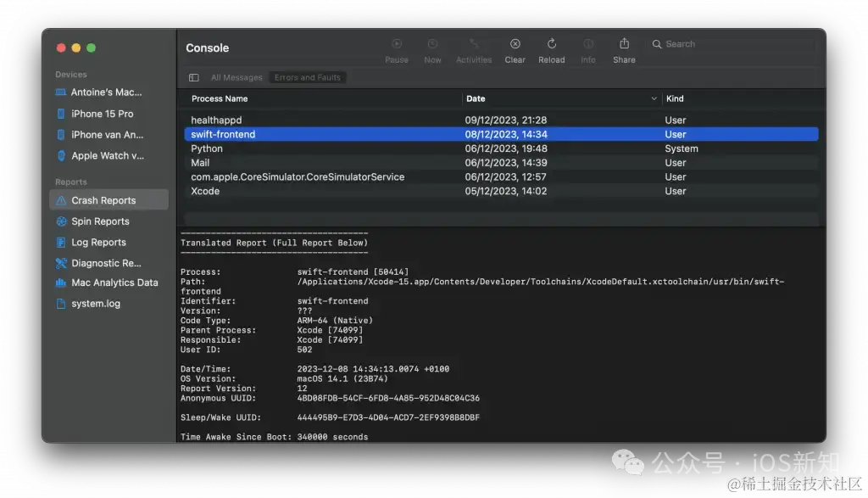Screen dimensions: 868x498
Task: Toggle the Date column sort chevron
Action: (654, 98)
